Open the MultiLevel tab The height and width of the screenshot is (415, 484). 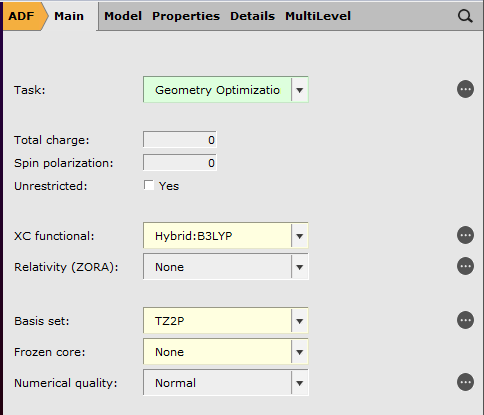318,16
